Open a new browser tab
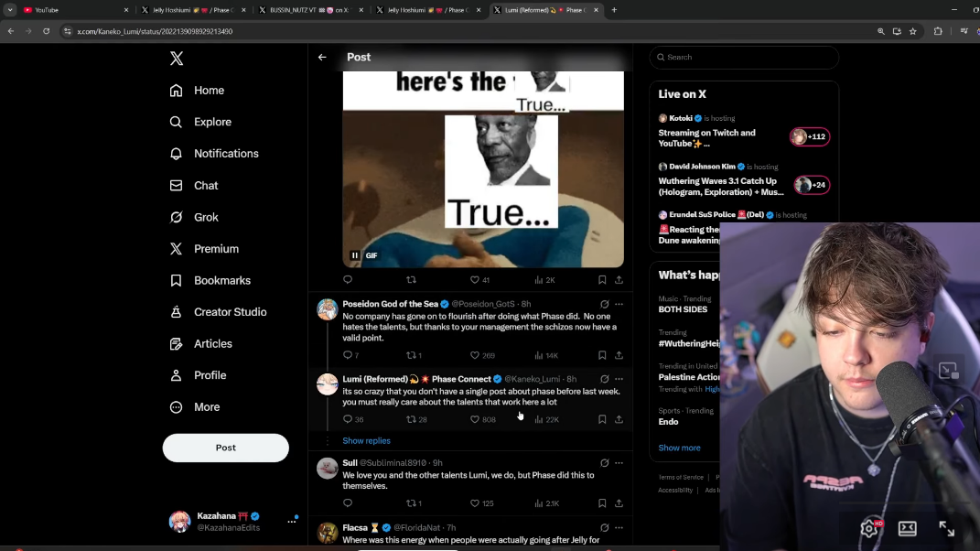This screenshot has height=551, width=980. click(614, 10)
